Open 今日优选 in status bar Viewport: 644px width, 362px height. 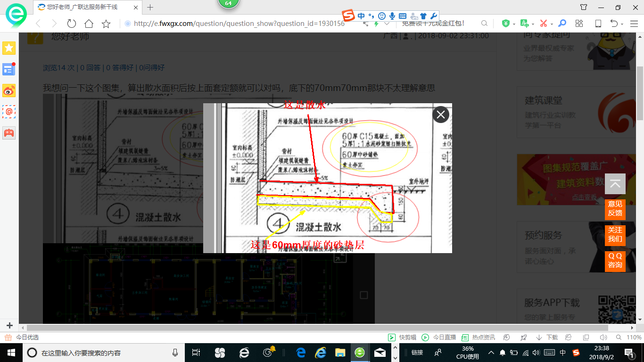point(22,337)
